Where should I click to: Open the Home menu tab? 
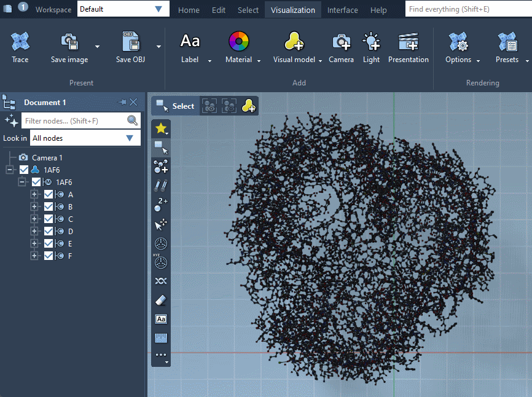189,10
